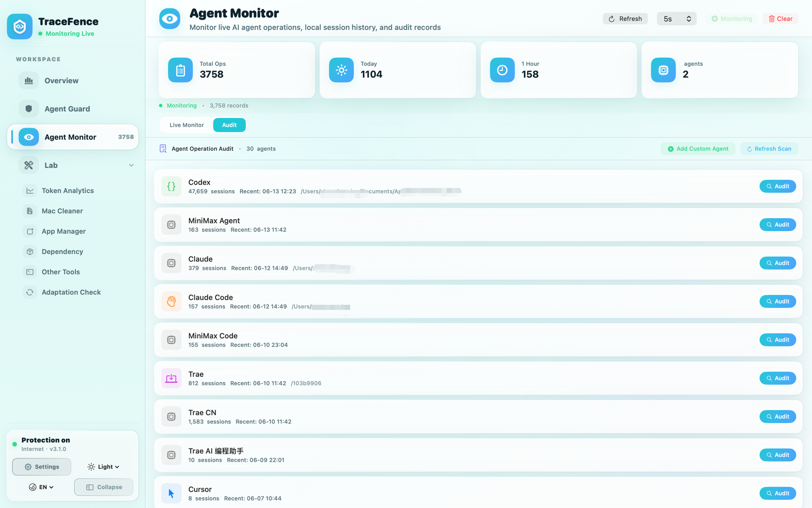
Task: Click the 1 Hour clock icon
Action: pos(502,70)
